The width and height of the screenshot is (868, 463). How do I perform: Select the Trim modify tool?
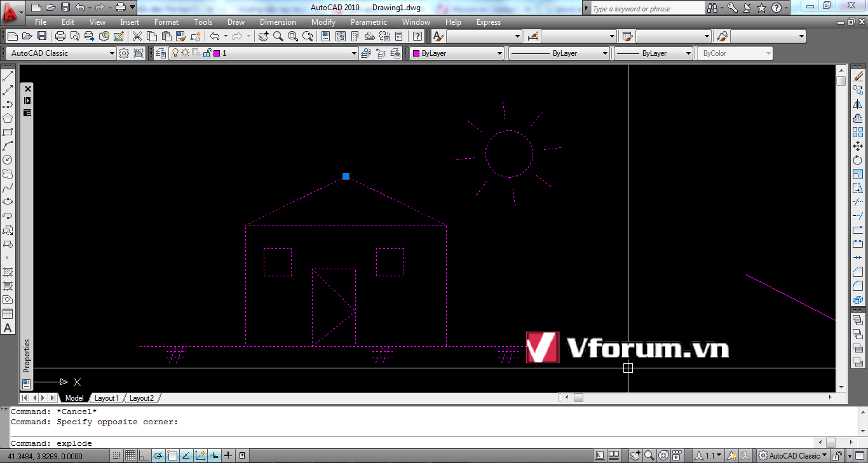point(858,202)
